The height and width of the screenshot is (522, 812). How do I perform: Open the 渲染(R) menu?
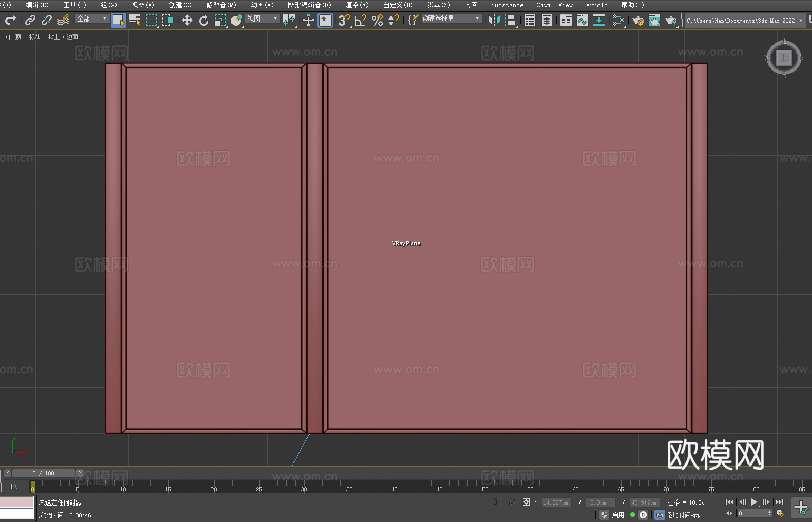pyautogui.click(x=357, y=5)
